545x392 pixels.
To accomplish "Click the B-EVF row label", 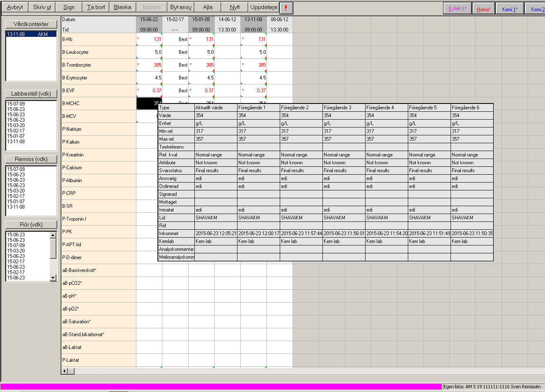I will 99,91.
